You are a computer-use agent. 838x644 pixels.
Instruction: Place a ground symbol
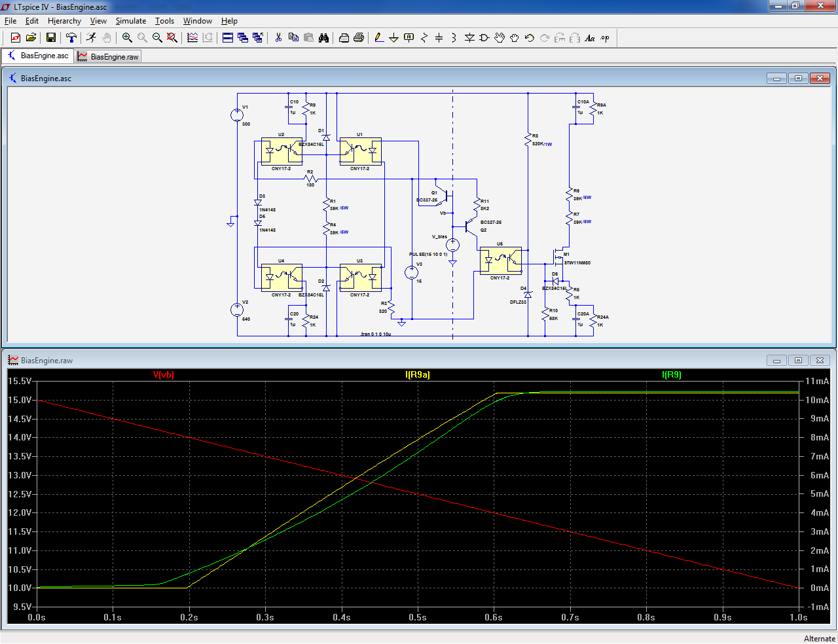[x=394, y=38]
